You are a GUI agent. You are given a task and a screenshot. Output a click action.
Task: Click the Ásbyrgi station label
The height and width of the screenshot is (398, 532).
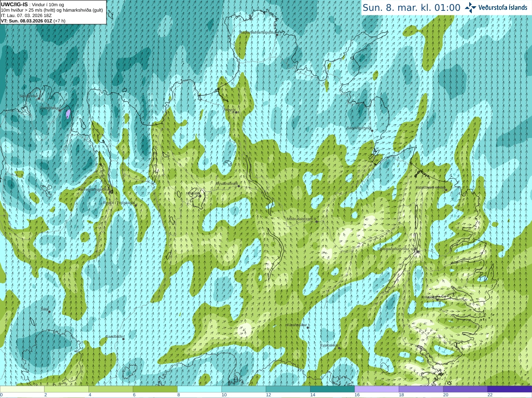click(x=229, y=110)
